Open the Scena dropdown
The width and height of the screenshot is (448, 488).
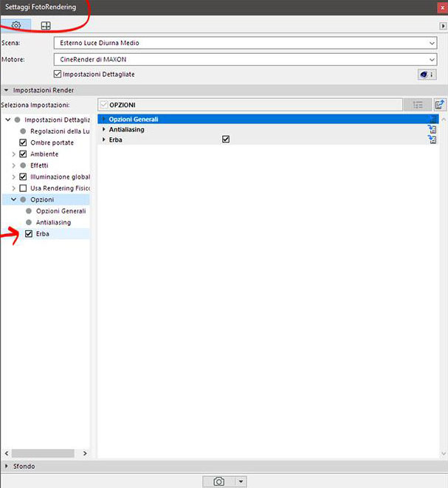click(245, 44)
